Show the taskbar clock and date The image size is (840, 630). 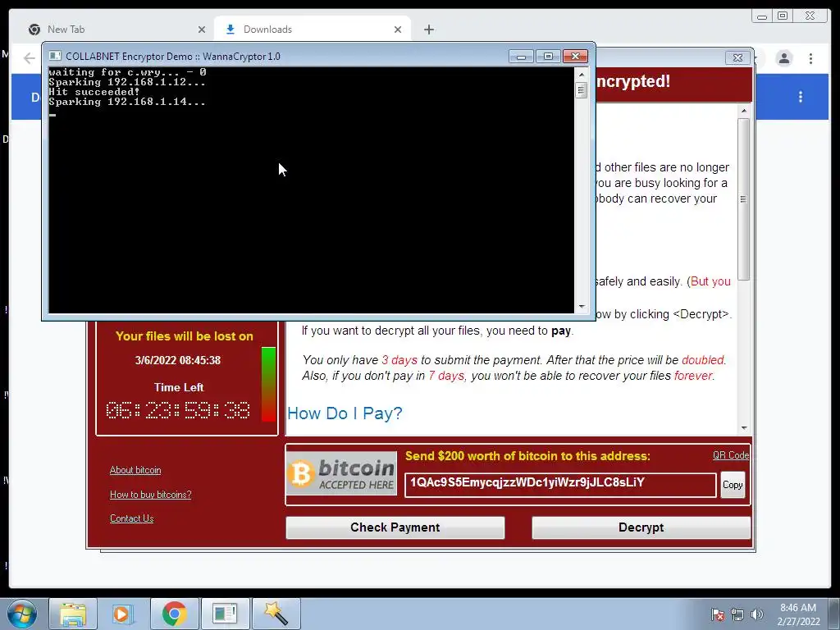point(798,614)
